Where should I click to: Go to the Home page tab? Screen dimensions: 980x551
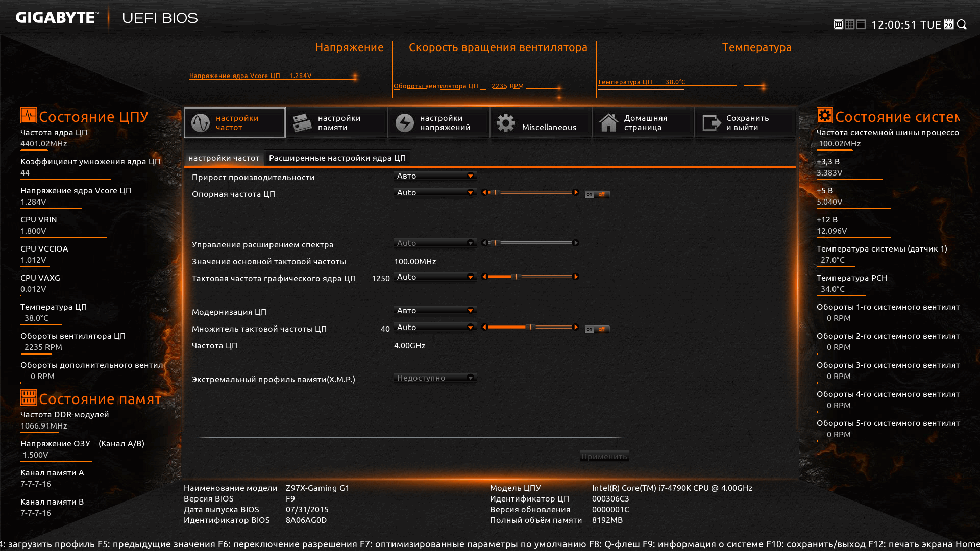click(x=643, y=122)
